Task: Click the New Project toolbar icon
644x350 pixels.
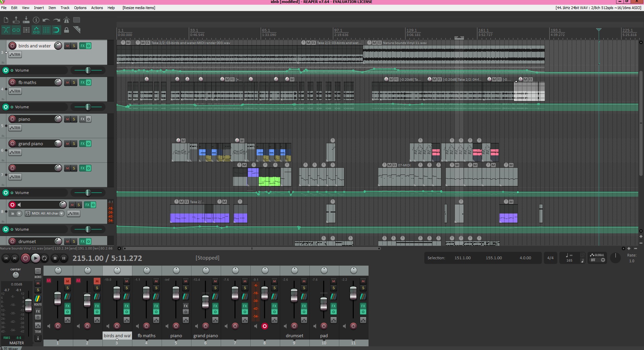Action: click(6, 20)
